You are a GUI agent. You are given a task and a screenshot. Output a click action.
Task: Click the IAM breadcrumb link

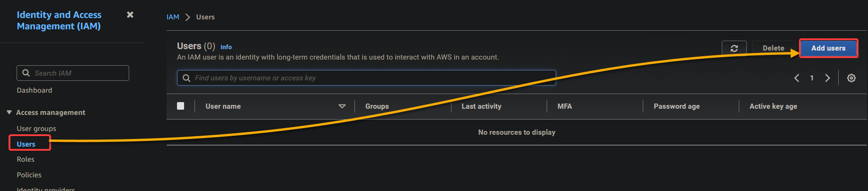(173, 17)
